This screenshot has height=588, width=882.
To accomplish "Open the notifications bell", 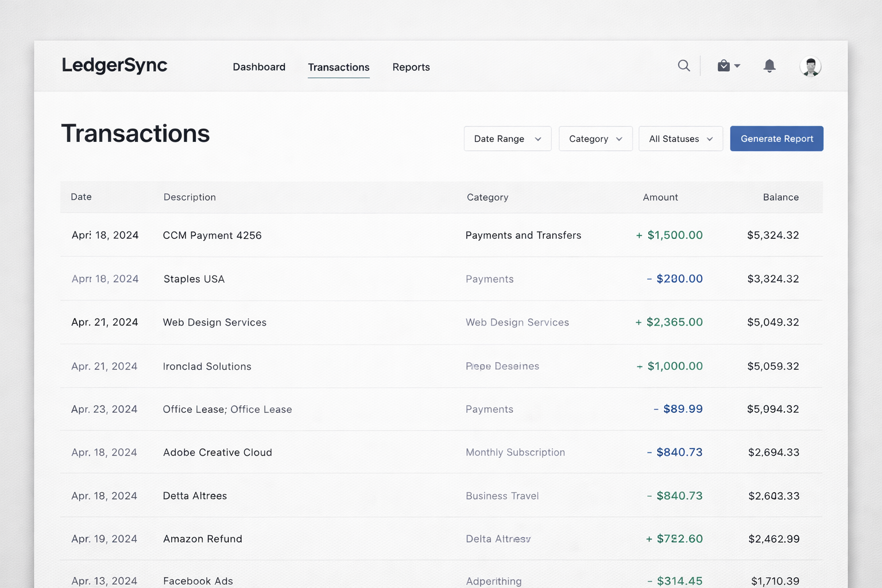I will [x=769, y=66].
